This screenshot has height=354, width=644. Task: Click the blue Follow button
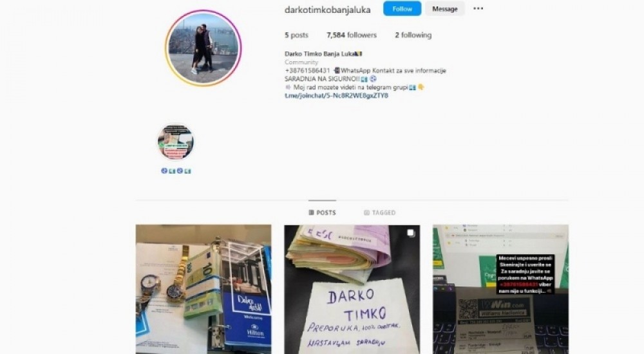click(402, 8)
